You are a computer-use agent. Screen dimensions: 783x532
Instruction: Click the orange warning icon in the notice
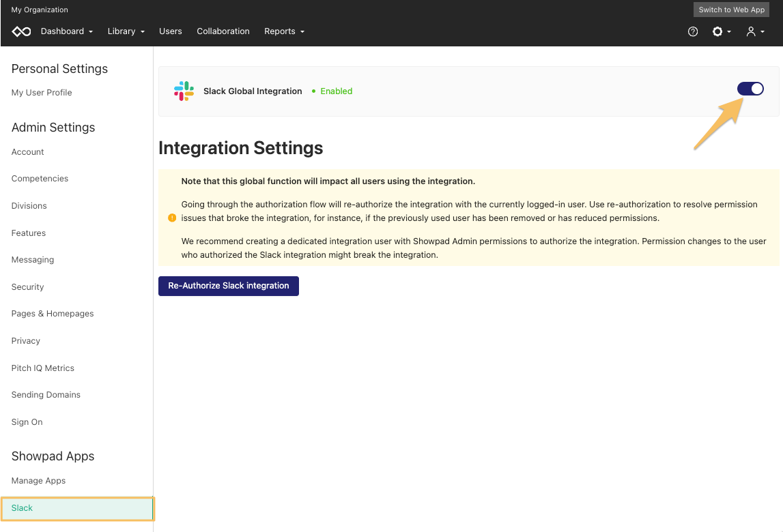click(x=172, y=218)
